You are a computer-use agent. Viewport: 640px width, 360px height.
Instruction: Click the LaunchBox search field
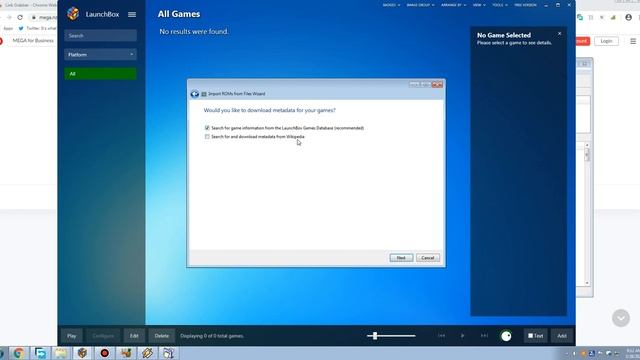100,36
